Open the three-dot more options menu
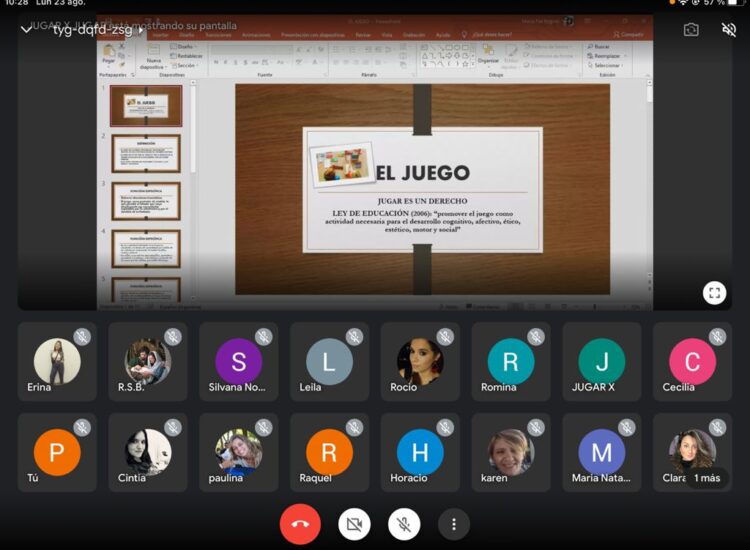 click(454, 524)
